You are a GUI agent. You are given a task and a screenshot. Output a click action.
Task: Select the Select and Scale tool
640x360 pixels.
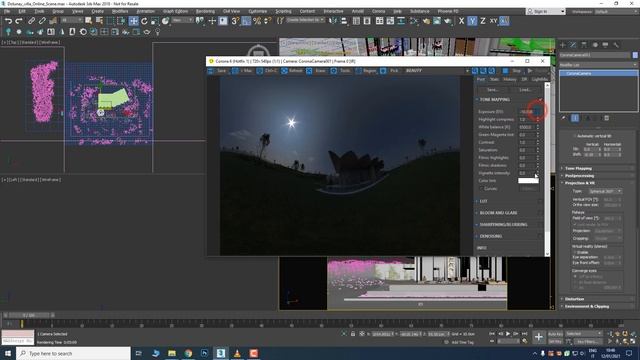coord(155,21)
